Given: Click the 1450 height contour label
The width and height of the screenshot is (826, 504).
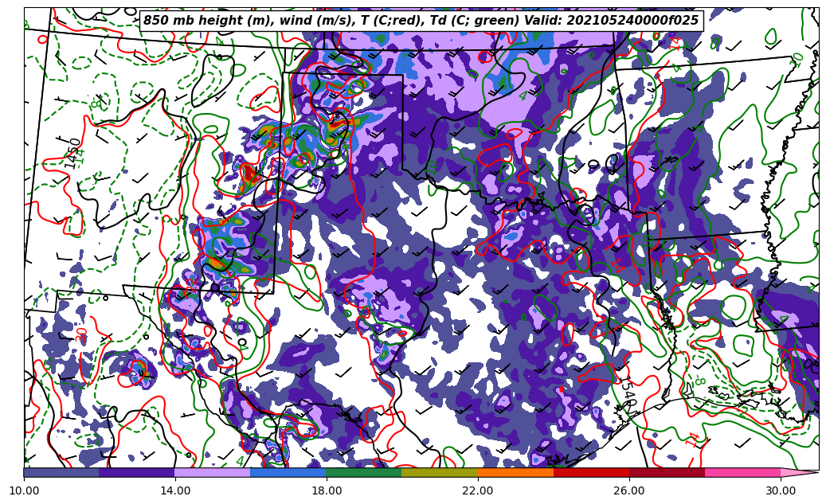Looking at the screenshot, I should 73,153.
